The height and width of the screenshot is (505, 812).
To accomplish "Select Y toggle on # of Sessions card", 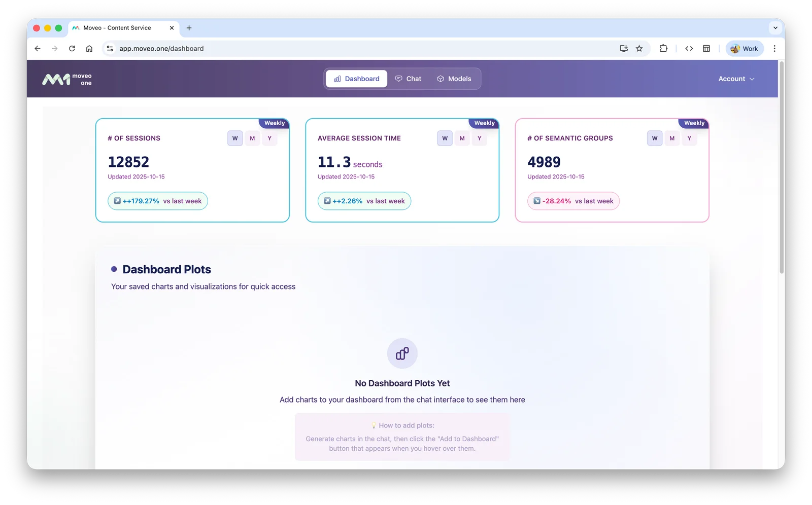I will pos(269,138).
